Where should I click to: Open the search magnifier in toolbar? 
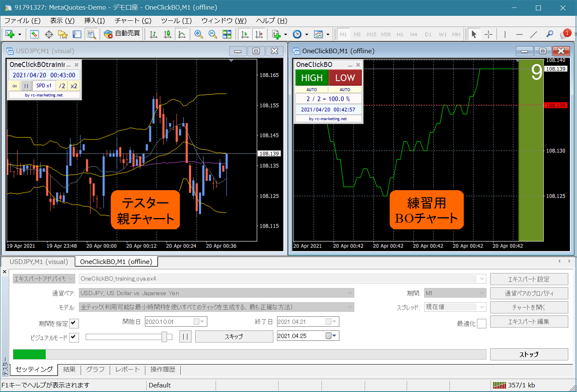pyautogui.click(x=550, y=34)
